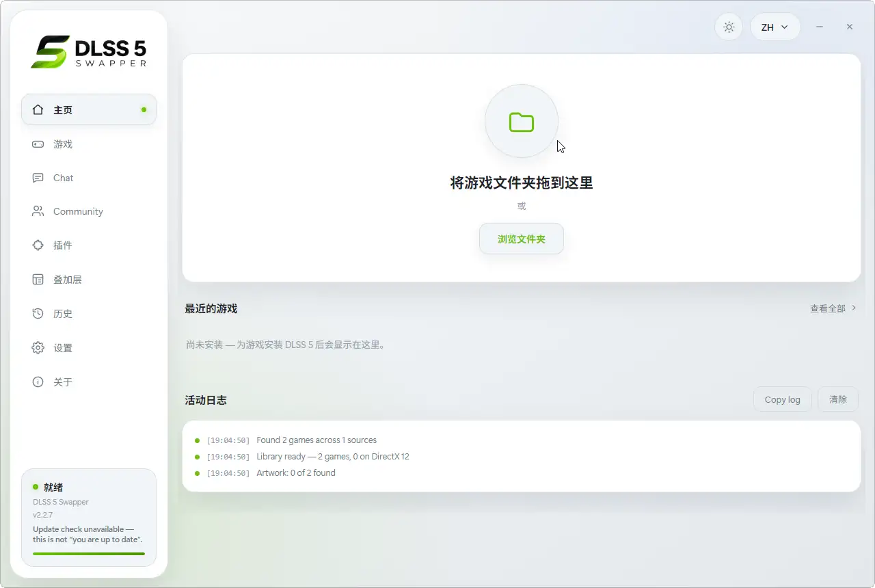
Task: Click the gamepad icon beside 游戏
Action: click(x=38, y=144)
